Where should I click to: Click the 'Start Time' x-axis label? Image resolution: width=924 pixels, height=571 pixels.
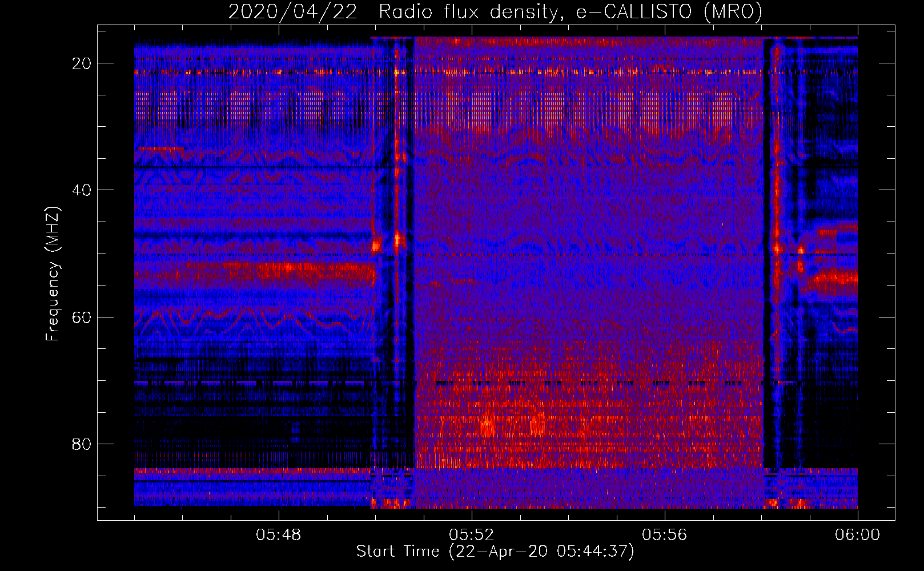pyautogui.click(x=495, y=552)
